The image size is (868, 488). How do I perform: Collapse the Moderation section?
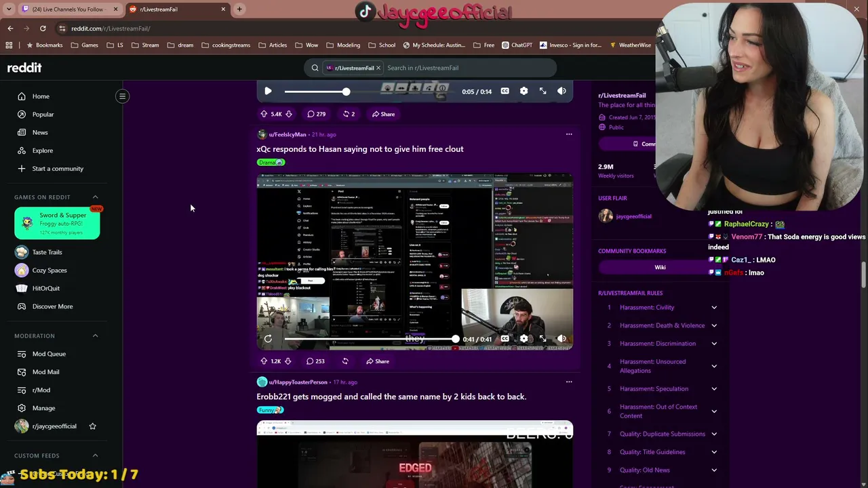point(95,336)
